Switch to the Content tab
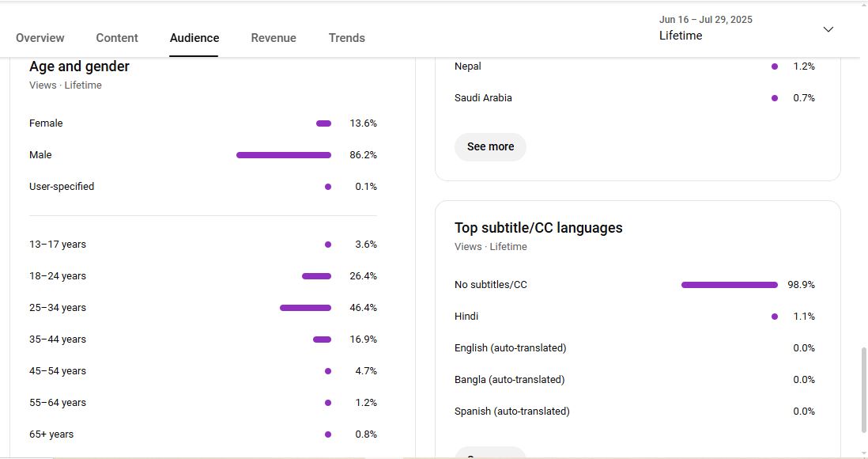The width and height of the screenshot is (868, 459). click(x=117, y=38)
